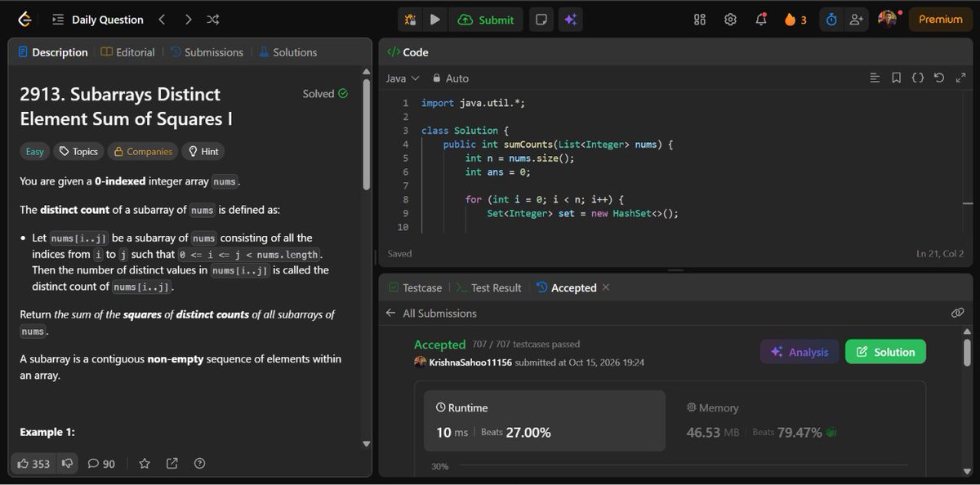Screen dimensions: 980x485
Task: Close the Accepted tab
Action: [x=605, y=288]
